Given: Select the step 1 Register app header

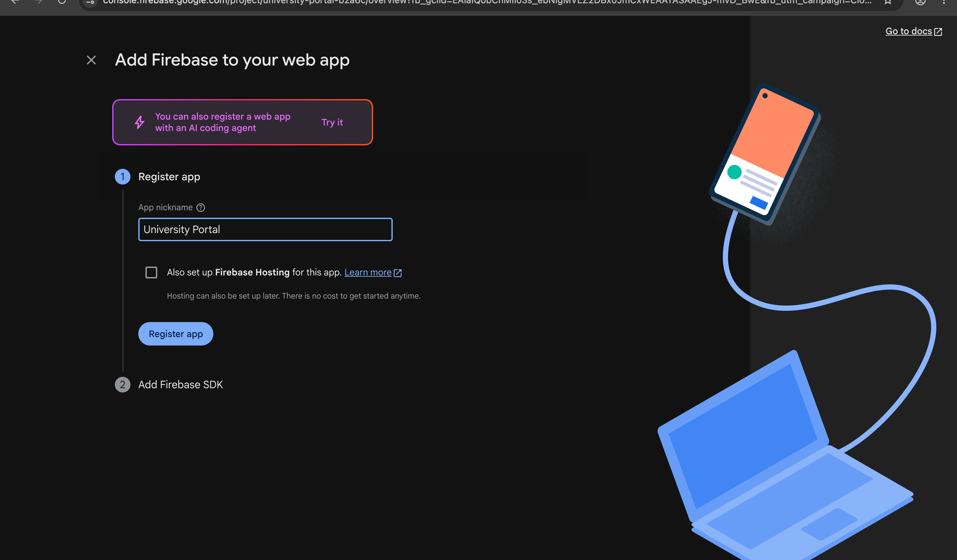Looking at the screenshot, I should tap(169, 177).
